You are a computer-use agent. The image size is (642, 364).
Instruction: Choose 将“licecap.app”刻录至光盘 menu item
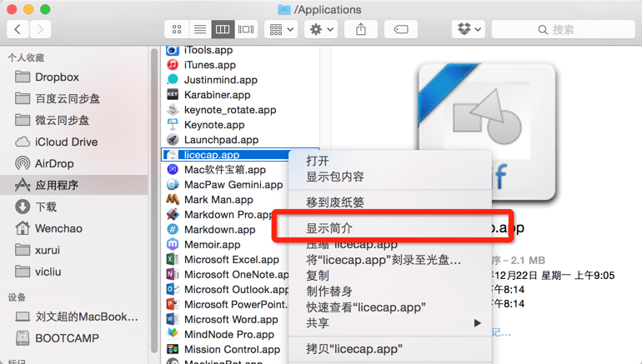tap(390, 260)
